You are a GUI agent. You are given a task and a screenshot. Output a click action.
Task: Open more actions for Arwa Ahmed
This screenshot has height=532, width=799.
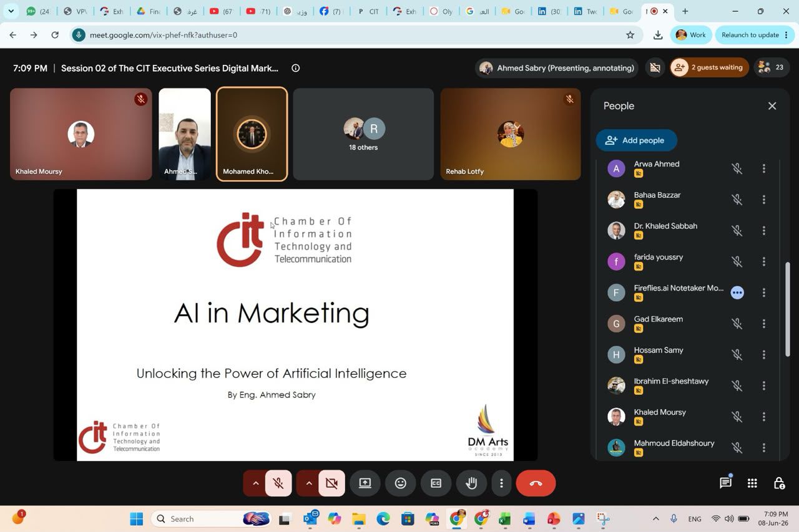coord(763,168)
